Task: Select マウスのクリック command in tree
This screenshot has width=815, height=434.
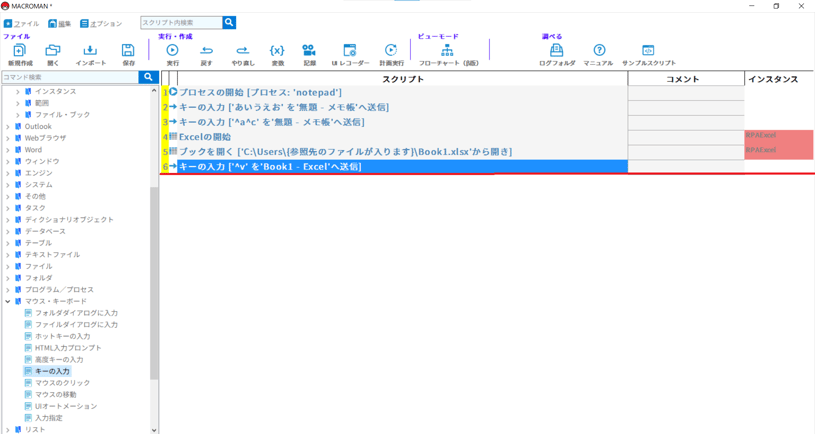Action: 62,383
